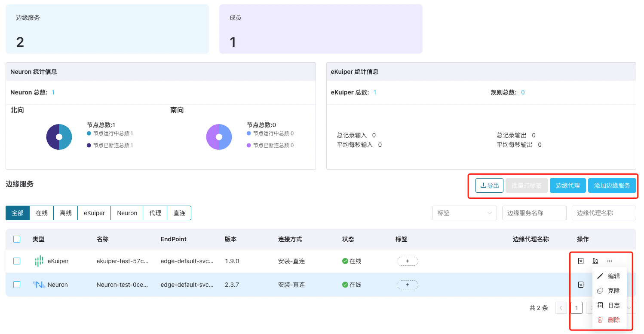Open eKuiper row details document icon
This screenshot has width=644, height=334.
click(x=581, y=261)
